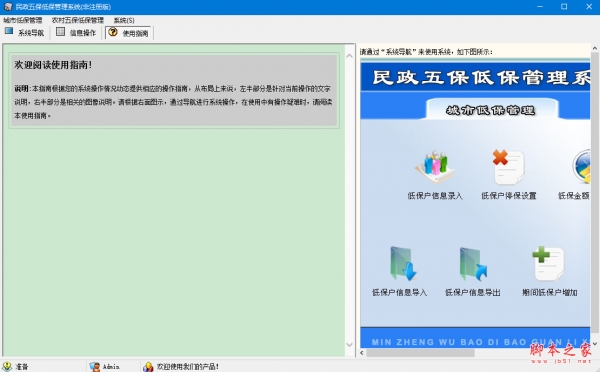Click the 系统导航 monitor icon

(x=9, y=31)
